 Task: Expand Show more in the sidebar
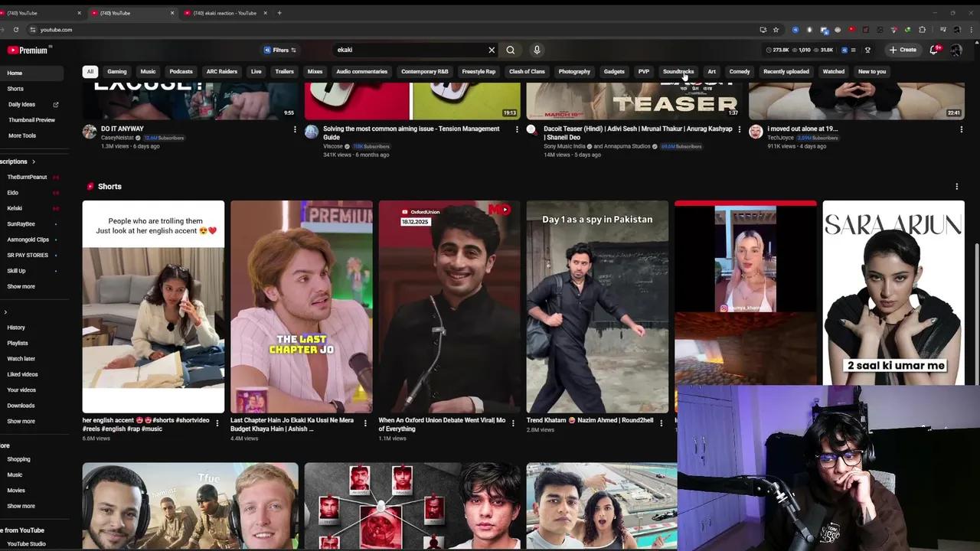(x=21, y=286)
